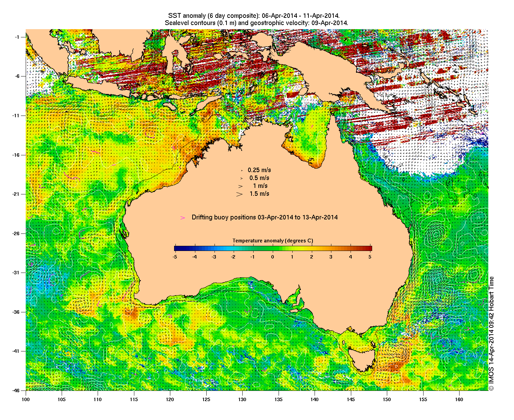The height and width of the screenshot is (420, 514).
Task: Click longitude tick label 120
Action: pos(170,399)
